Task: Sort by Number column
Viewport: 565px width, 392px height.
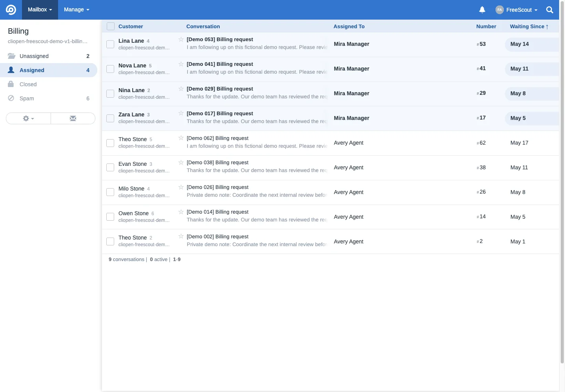Action: click(x=486, y=26)
